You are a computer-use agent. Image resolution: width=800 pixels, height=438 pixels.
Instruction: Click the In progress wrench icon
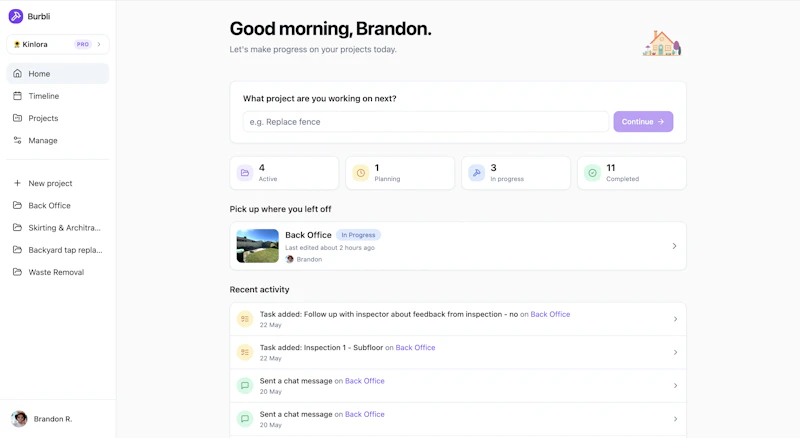[477, 173]
